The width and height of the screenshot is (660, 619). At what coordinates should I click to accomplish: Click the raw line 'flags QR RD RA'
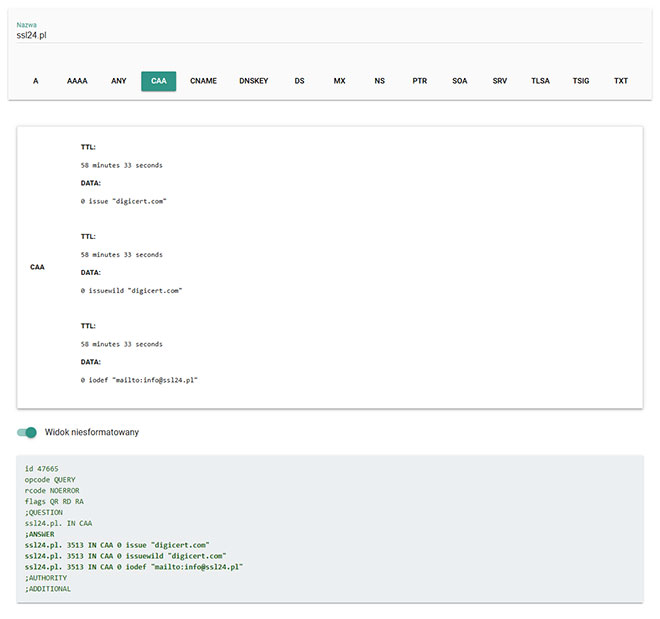click(x=54, y=502)
